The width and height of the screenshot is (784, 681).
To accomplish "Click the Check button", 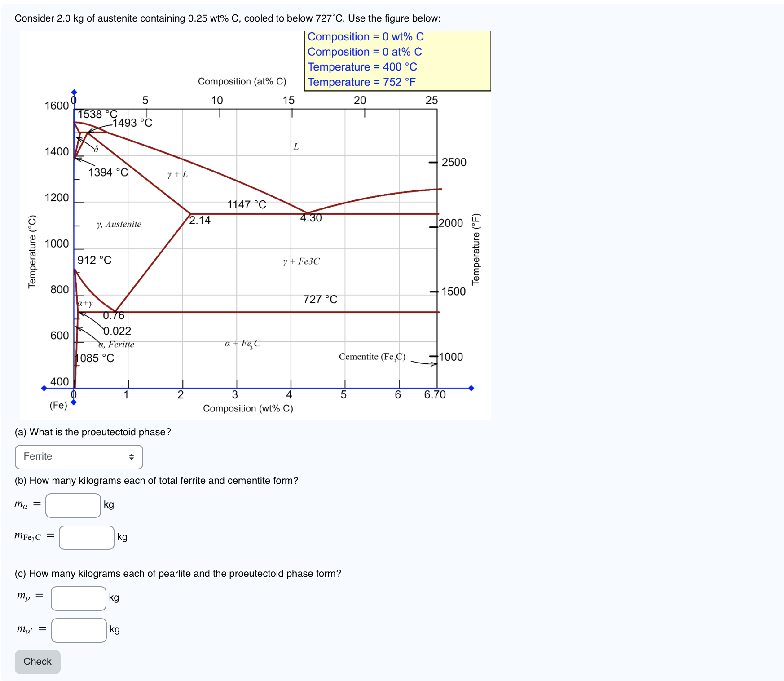I will point(38,662).
